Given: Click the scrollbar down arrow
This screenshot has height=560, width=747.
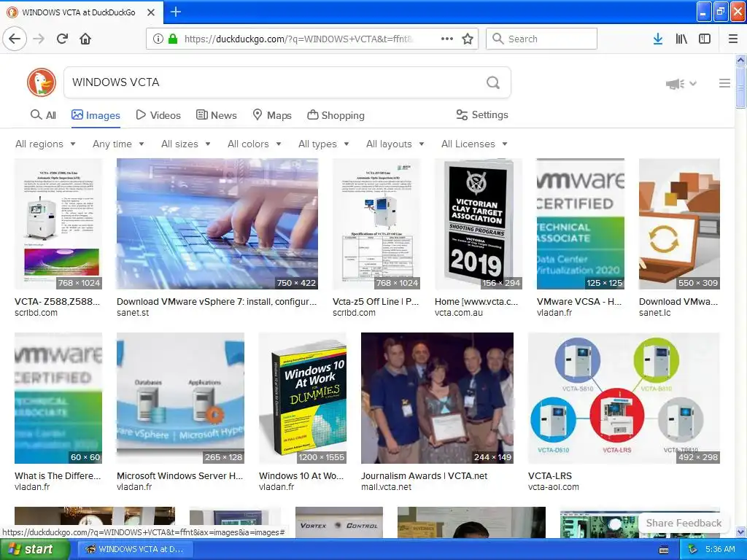Looking at the screenshot, I should click(740, 532).
